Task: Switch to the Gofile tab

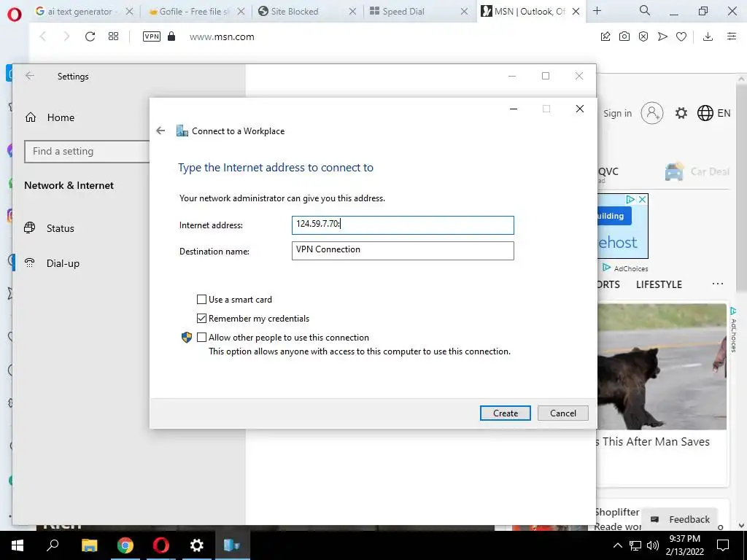Action: click(190, 12)
